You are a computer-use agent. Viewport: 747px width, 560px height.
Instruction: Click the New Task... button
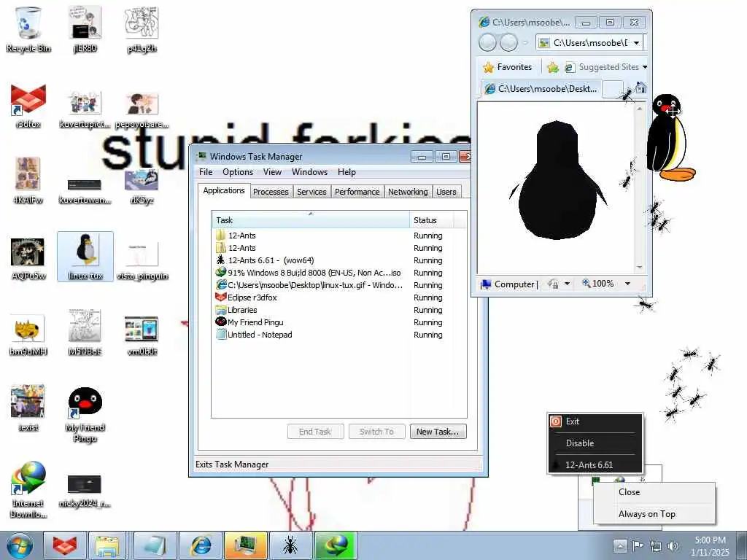438,432
